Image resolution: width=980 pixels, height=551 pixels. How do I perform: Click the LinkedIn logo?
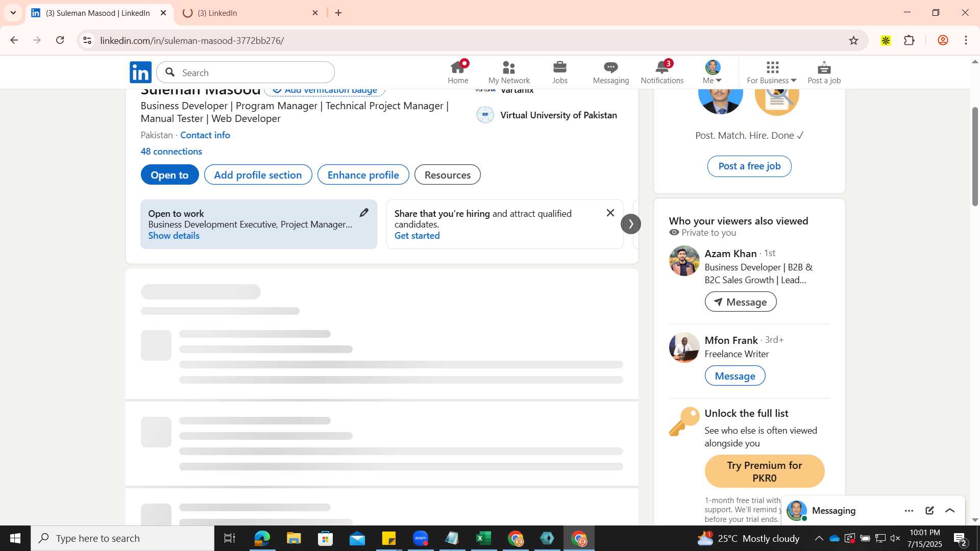click(x=140, y=72)
